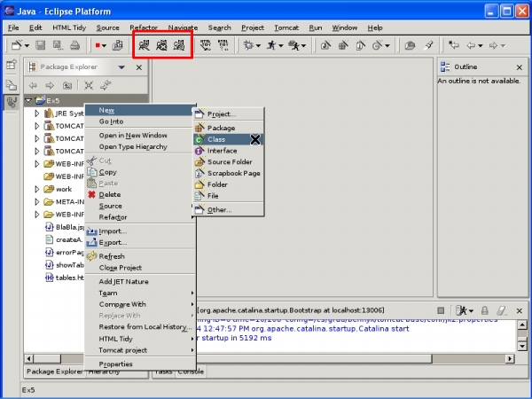The height and width of the screenshot is (399, 532).
Task: Choose Class from the New submenu
Action: (228, 139)
